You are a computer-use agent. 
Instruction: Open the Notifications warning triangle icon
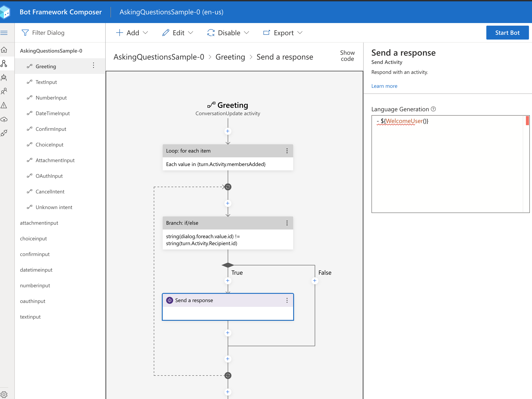click(x=4, y=105)
